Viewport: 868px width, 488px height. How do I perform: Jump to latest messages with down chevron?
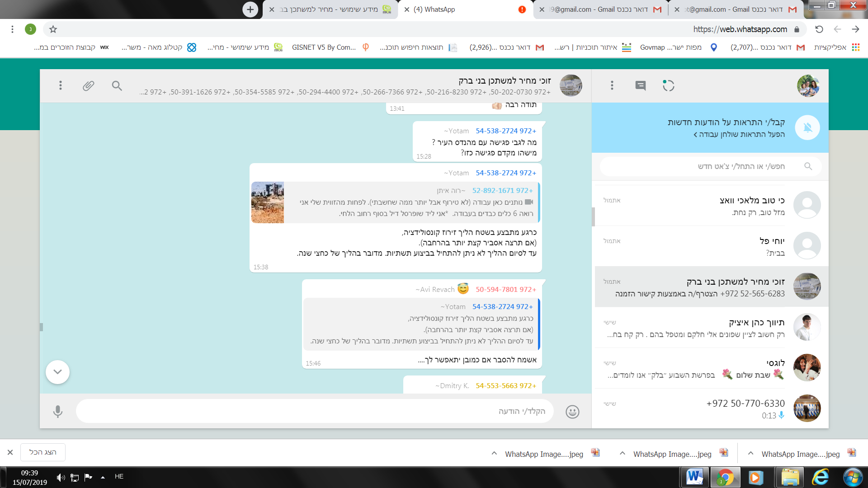click(57, 372)
